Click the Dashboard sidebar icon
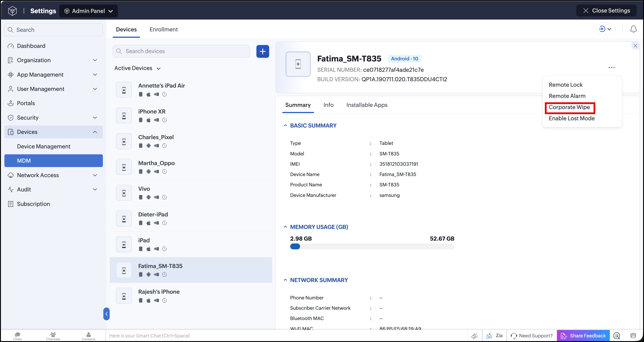The height and width of the screenshot is (342, 644). coord(11,46)
